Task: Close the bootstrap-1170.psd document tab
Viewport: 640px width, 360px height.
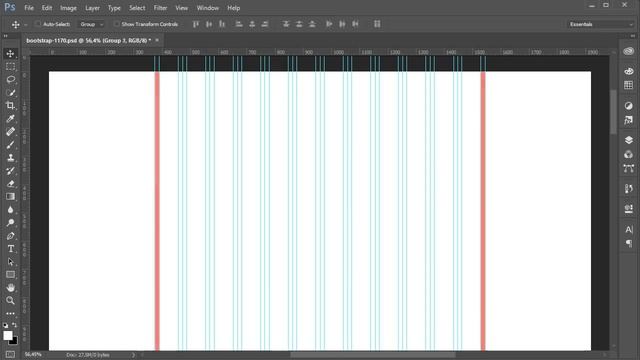Action: click(x=157, y=40)
